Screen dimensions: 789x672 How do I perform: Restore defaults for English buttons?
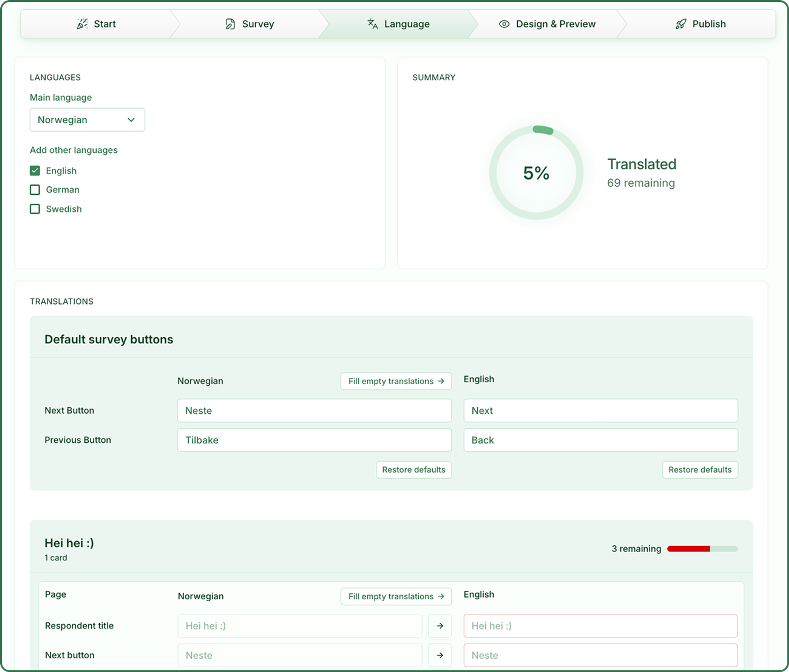[x=700, y=470]
